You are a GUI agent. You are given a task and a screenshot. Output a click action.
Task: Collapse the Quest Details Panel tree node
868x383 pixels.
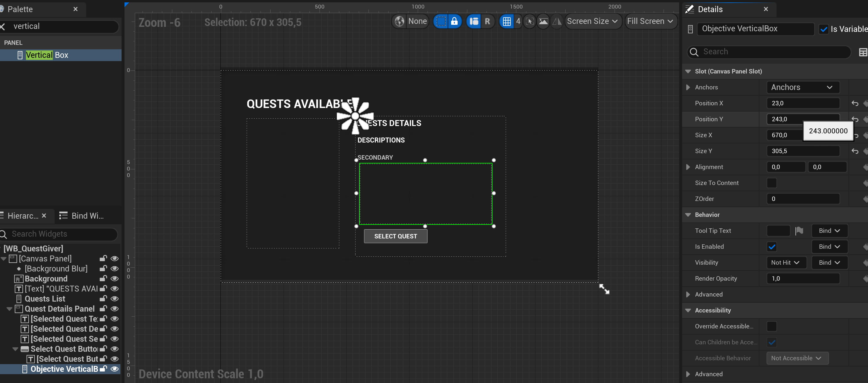9,309
